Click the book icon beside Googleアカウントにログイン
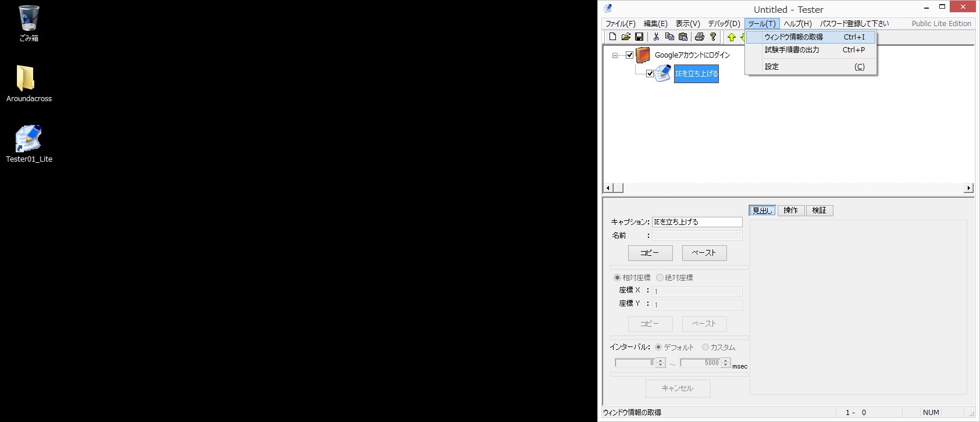 pyautogui.click(x=643, y=55)
